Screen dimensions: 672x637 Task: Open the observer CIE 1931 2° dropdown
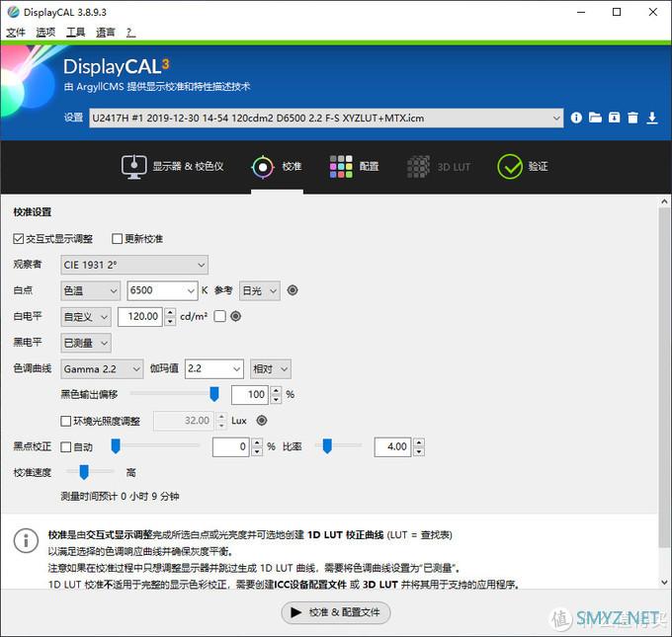click(134, 265)
